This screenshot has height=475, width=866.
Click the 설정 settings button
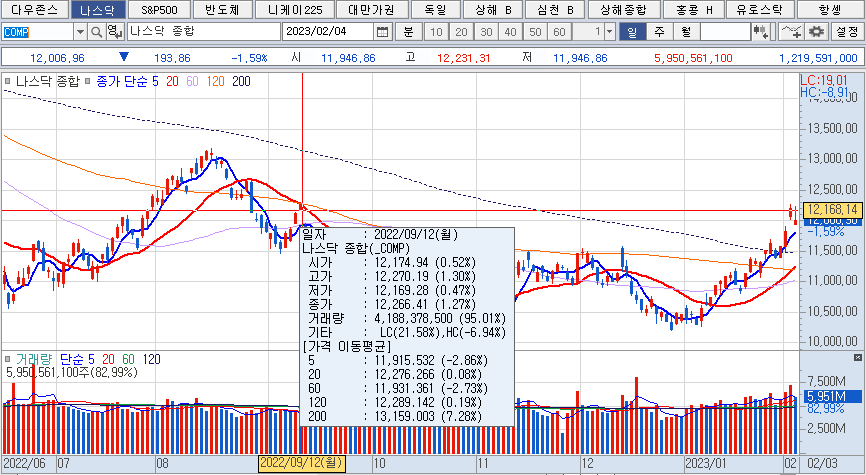pyautogui.click(x=847, y=32)
